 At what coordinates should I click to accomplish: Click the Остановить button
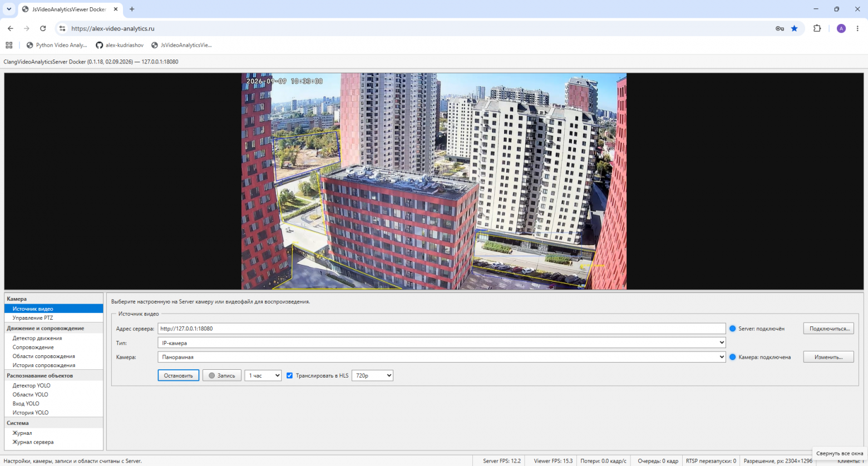[x=179, y=376]
